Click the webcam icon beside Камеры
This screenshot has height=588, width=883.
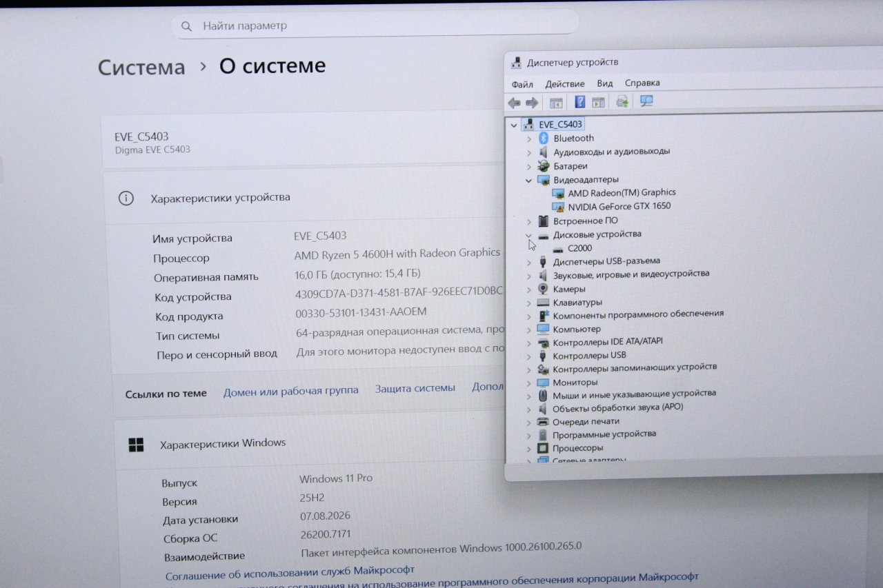click(x=543, y=289)
